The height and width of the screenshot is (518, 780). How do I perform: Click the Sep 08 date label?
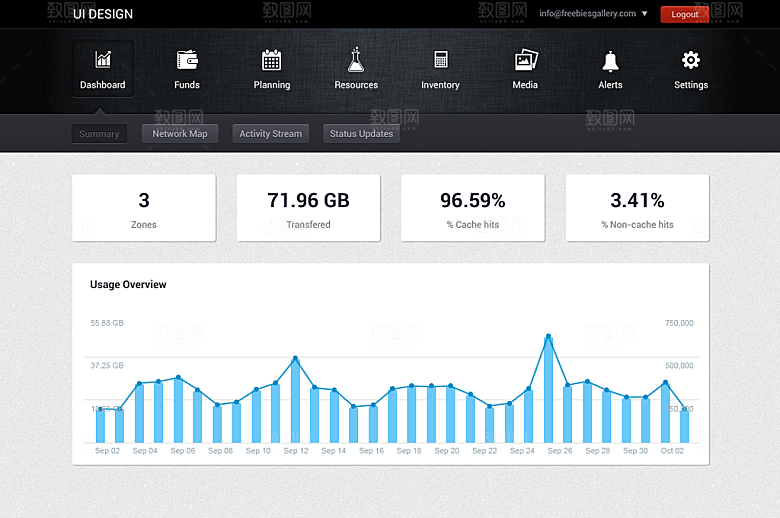(x=220, y=451)
